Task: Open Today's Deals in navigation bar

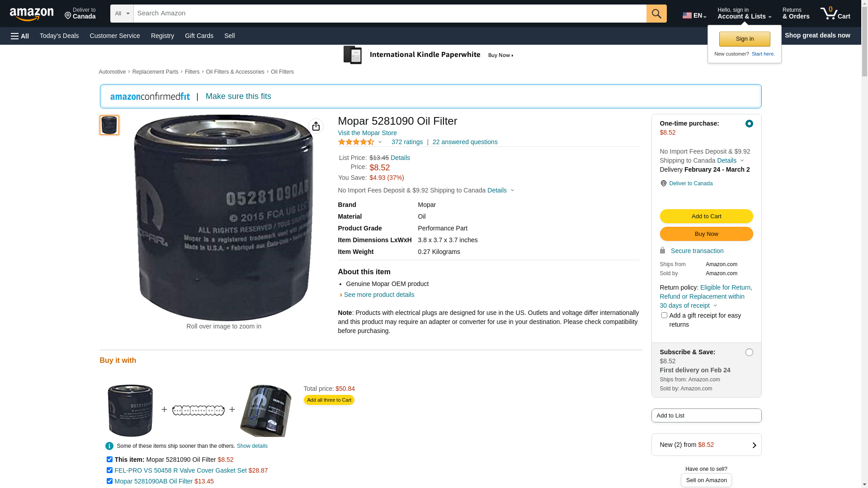Action: [x=59, y=36]
